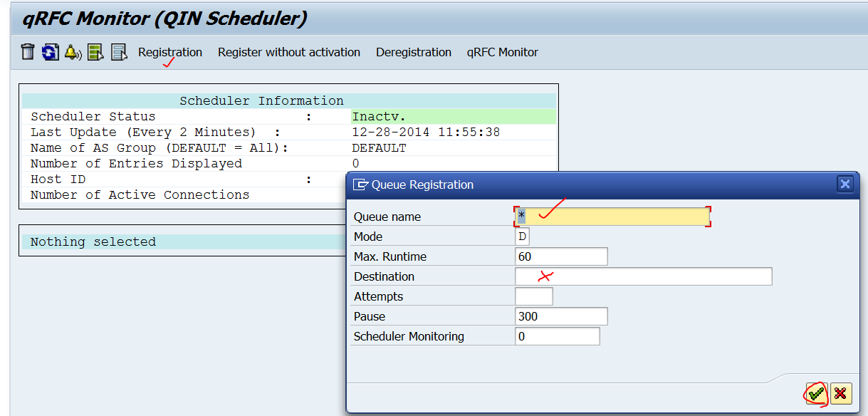The height and width of the screenshot is (416, 868).
Task: Open the Registration dialog
Action: click(169, 52)
